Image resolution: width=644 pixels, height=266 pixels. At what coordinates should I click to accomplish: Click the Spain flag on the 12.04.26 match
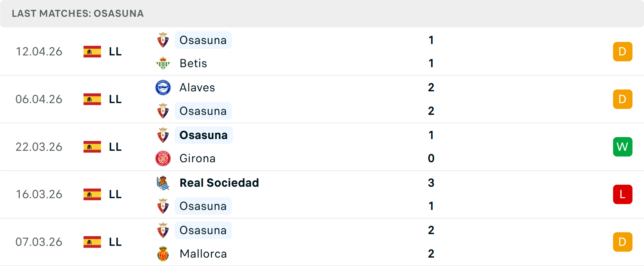pos(92,51)
